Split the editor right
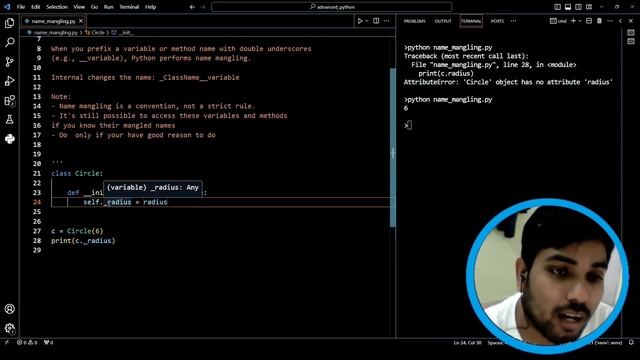The width and height of the screenshot is (640, 360). pyautogui.click(x=376, y=21)
